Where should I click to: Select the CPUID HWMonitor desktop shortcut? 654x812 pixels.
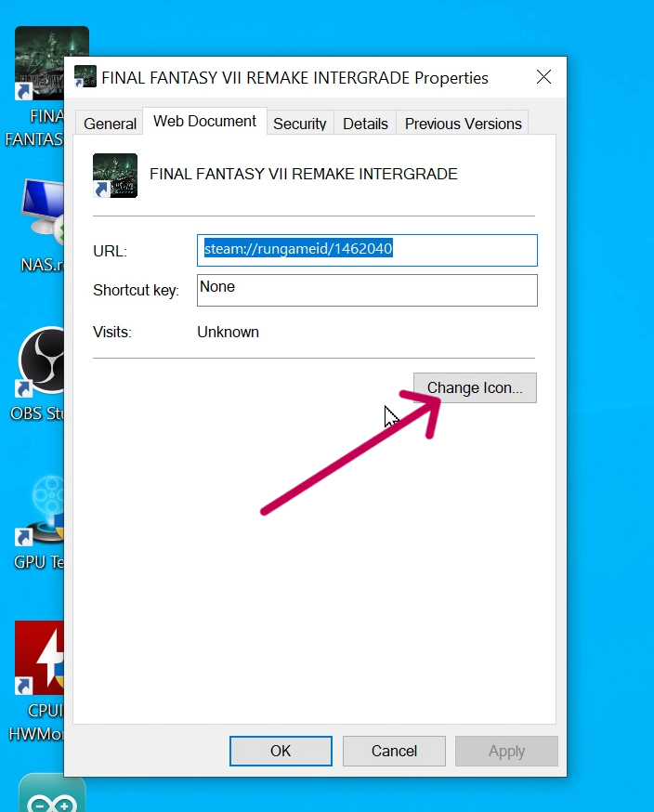pyautogui.click(x=36, y=681)
